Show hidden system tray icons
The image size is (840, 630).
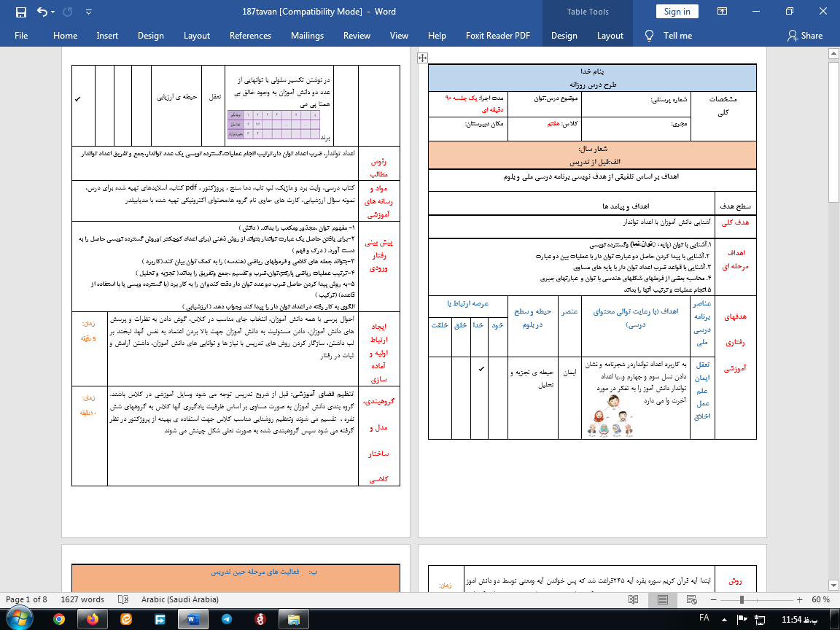point(724,619)
